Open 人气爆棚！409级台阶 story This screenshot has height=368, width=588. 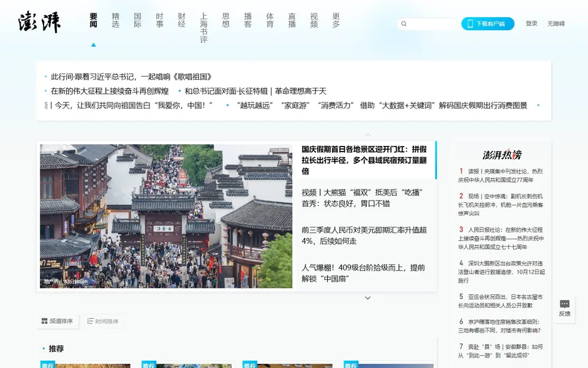363,273
